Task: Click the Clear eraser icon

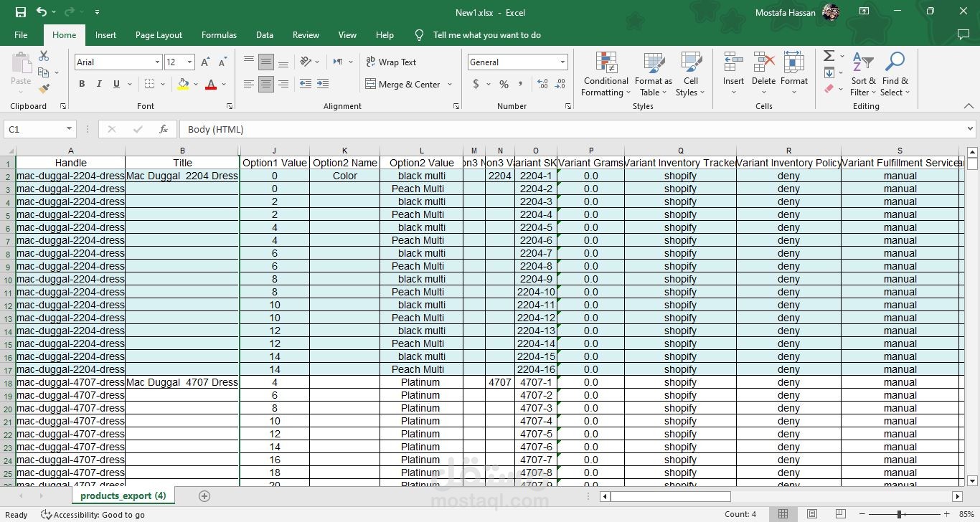Action: (829, 89)
